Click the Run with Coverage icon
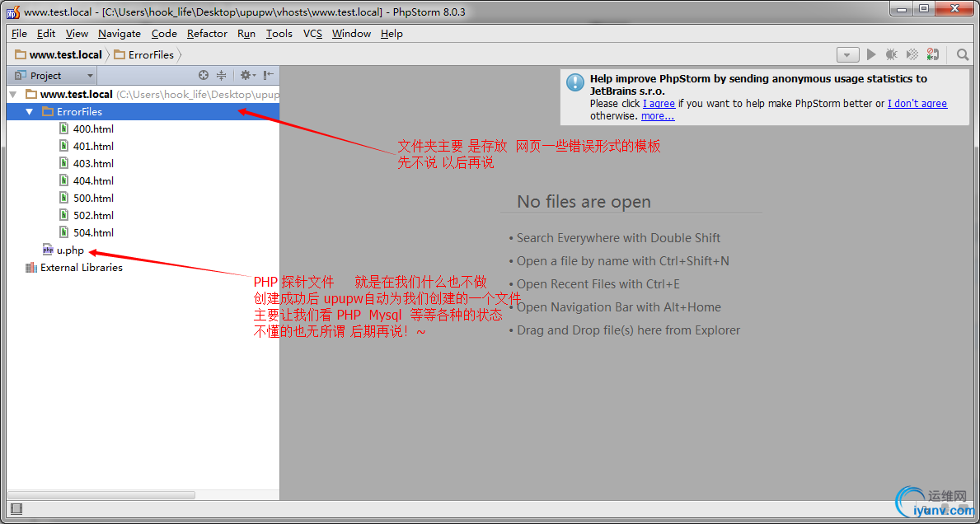 click(x=912, y=55)
